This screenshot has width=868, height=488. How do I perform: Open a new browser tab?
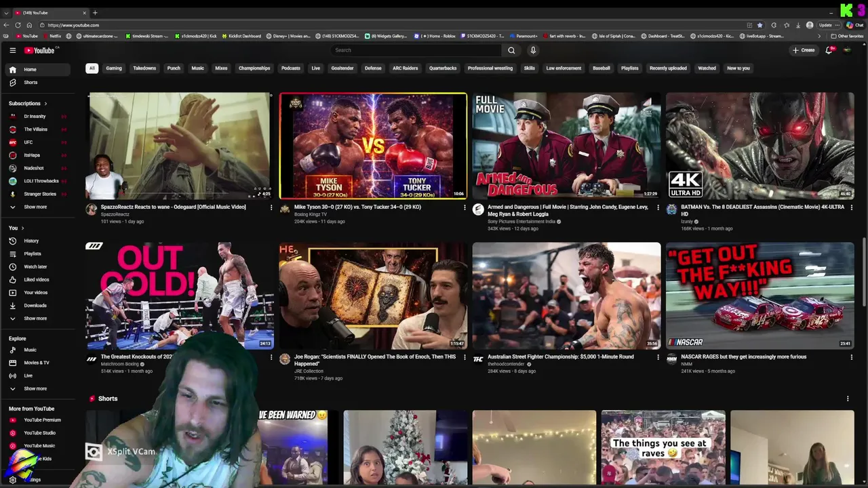[x=95, y=12]
